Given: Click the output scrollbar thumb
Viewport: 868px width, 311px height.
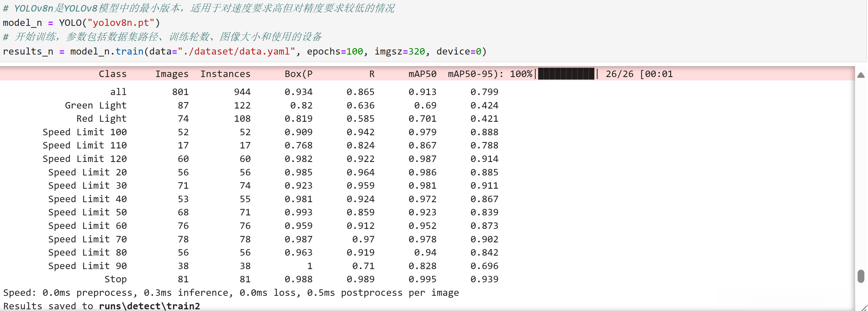Looking at the screenshot, I should [x=861, y=276].
